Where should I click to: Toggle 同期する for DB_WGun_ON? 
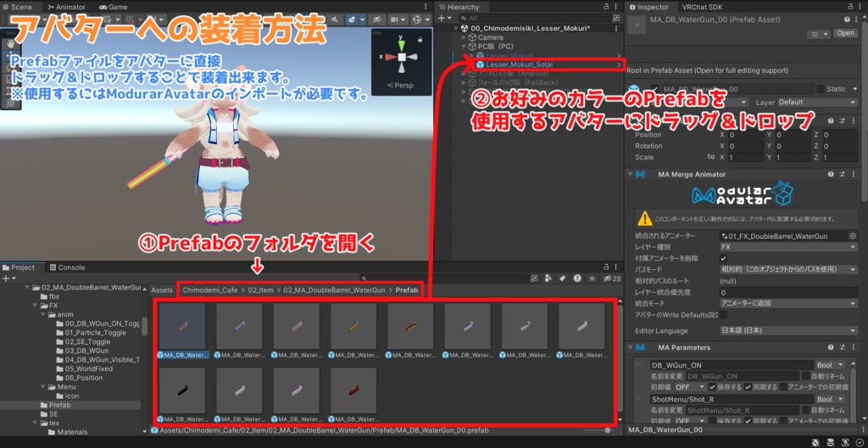[x=748, y=387]
